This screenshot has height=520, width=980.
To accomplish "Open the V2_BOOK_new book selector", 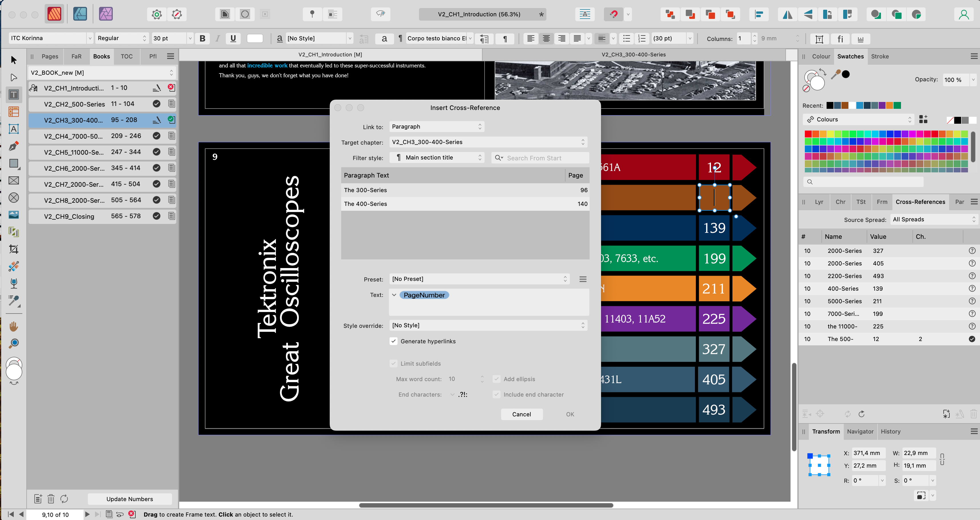I will pos(102,72).
